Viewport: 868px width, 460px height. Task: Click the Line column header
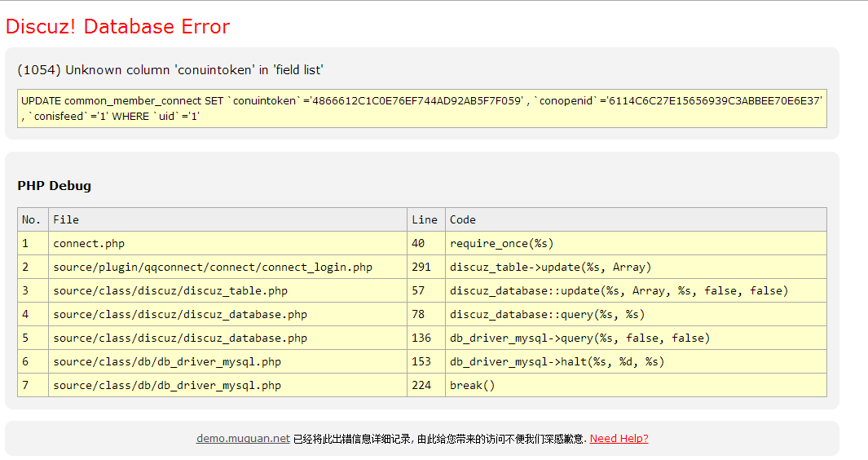point(425,219)
